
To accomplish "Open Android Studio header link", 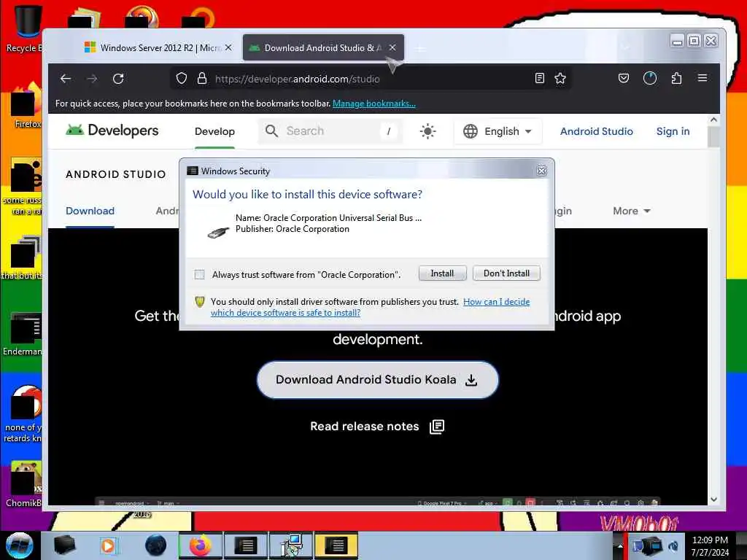I will pyautogui.click(x=597, y=131).
